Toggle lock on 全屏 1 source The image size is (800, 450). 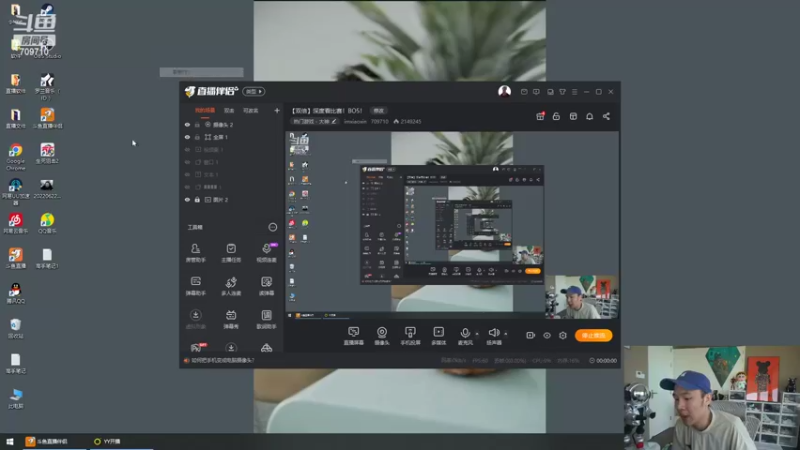(197, 137)
